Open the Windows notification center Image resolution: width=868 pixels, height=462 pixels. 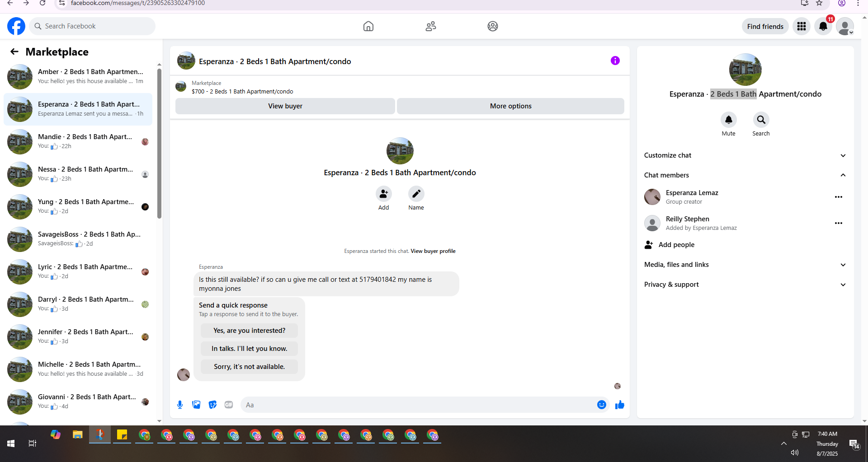854,444
